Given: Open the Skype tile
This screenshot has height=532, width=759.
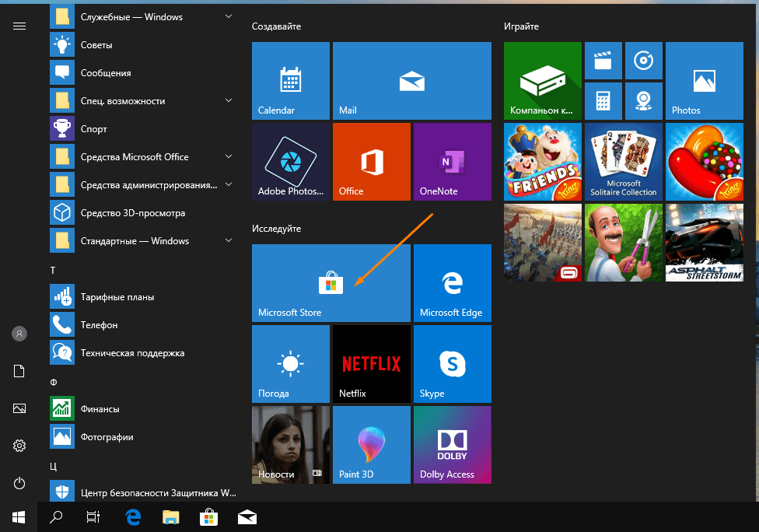Looking at the screenshot, I should pos(452,364).
